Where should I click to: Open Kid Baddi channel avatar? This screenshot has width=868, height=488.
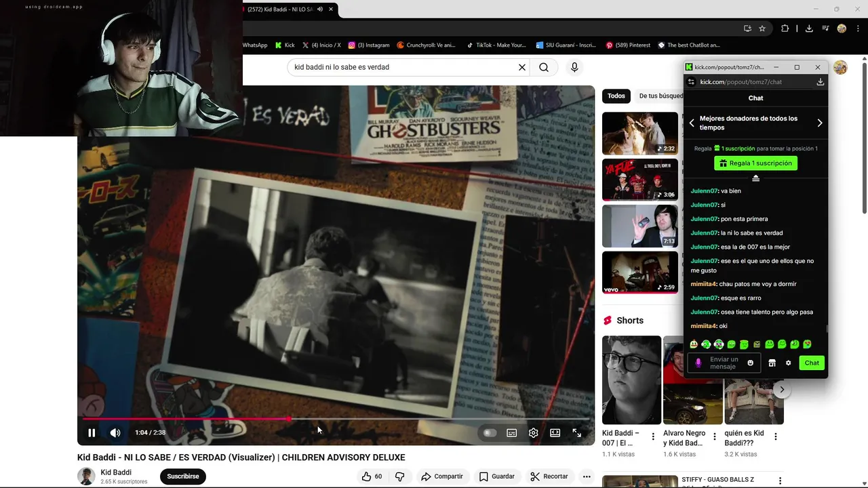(86, 476)
